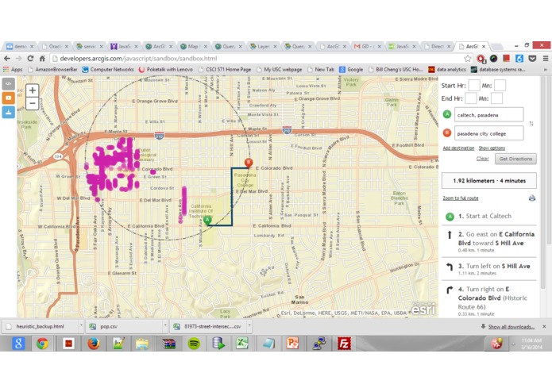Close the downloads bar
Viewport: 552px width, 392px height.
(x=544, y=327)
